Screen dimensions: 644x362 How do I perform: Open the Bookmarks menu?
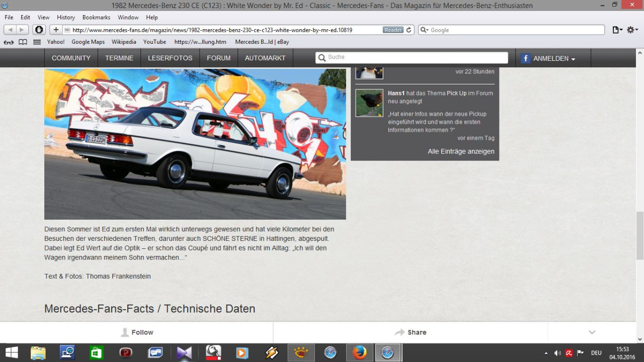point(96,17)
